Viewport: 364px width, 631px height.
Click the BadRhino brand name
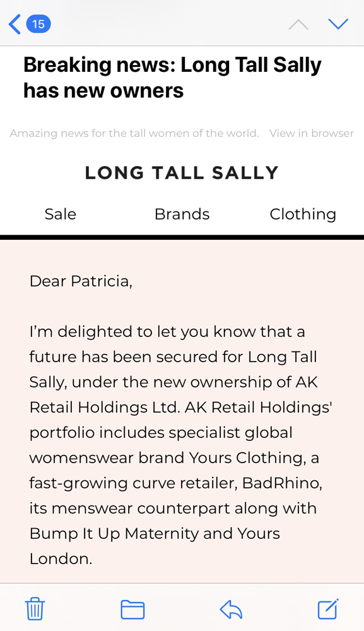click(282, 483)
